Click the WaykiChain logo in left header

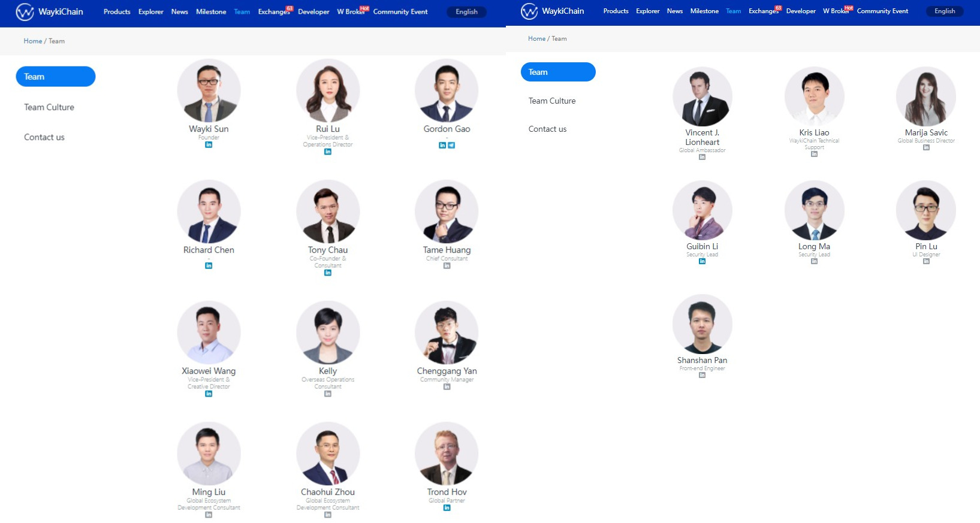pos(50,11)
